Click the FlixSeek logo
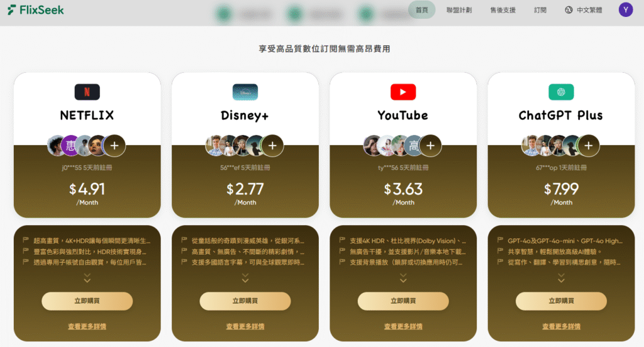 coord(36,10)
